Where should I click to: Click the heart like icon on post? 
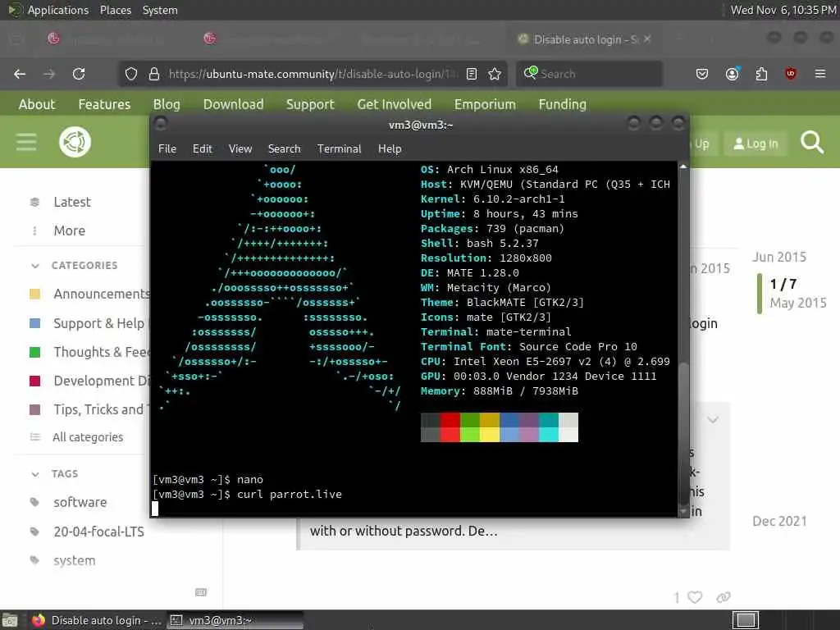tap(695, 597)
